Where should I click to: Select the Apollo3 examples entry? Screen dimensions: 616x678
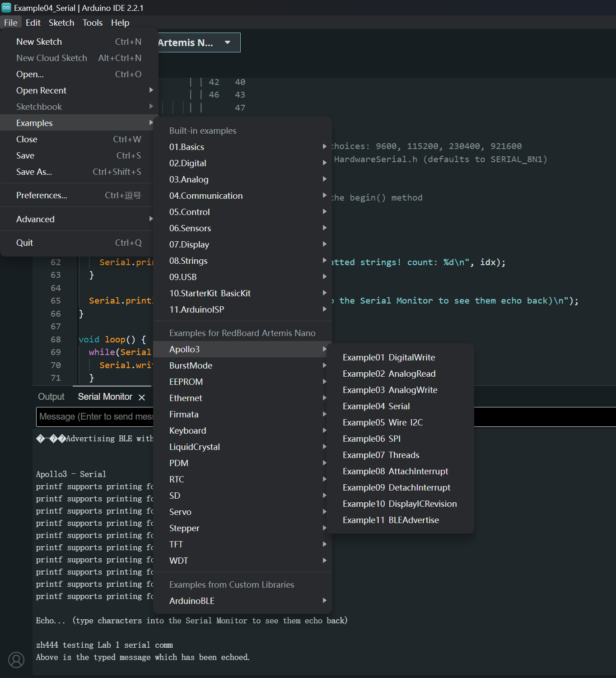243,349
